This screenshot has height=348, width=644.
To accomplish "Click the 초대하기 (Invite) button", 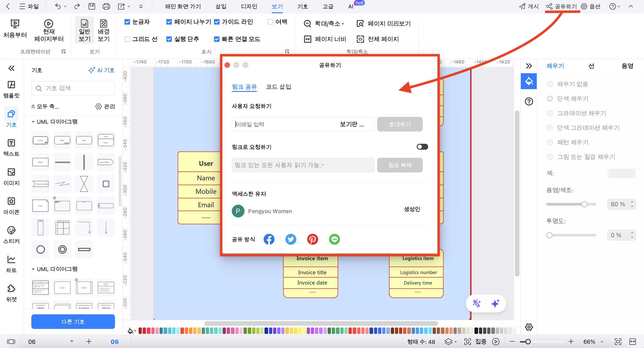I will pos(400,124).
